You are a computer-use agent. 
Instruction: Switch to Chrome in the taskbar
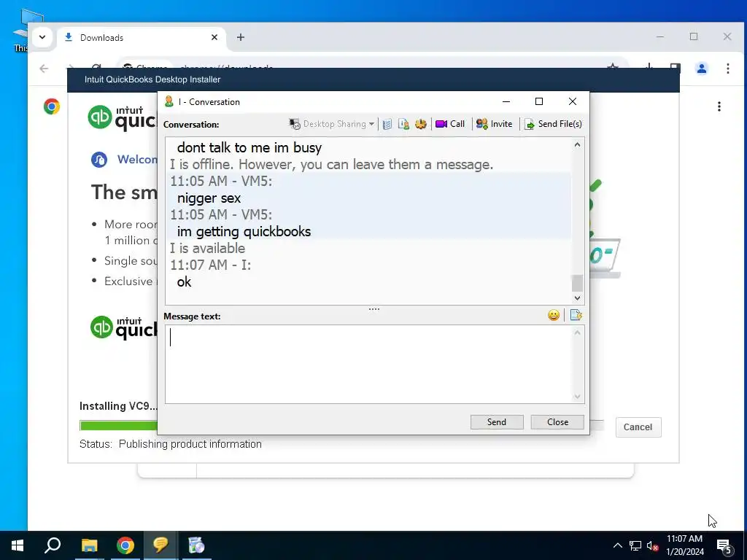click(125, 545)
